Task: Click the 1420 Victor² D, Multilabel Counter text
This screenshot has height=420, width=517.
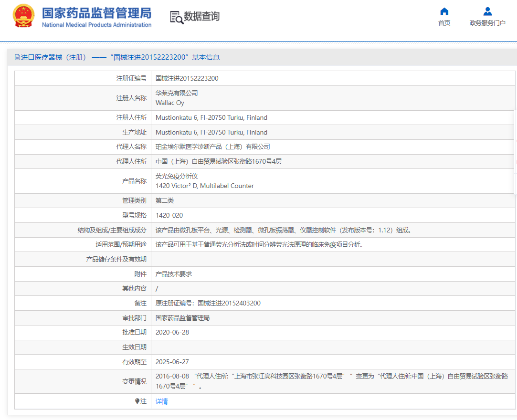Action: [205, 186]
